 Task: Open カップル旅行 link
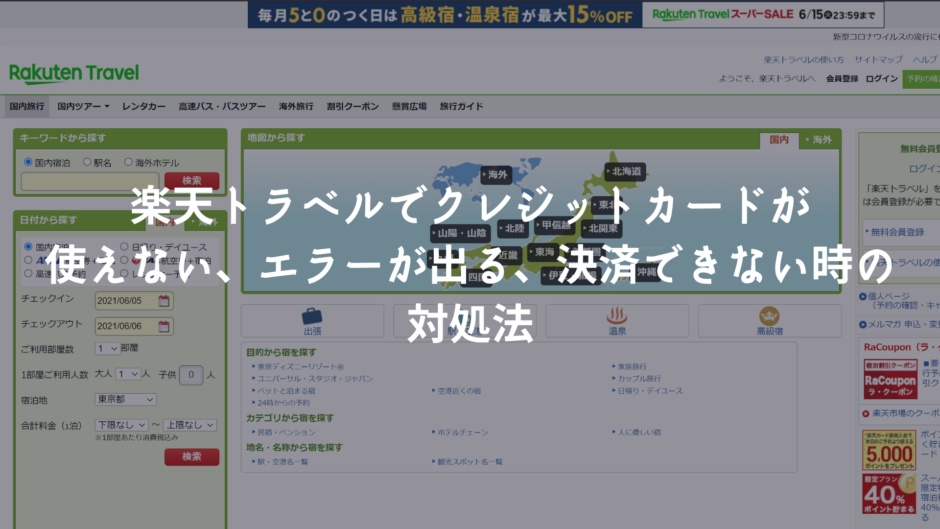pos(638,378)
